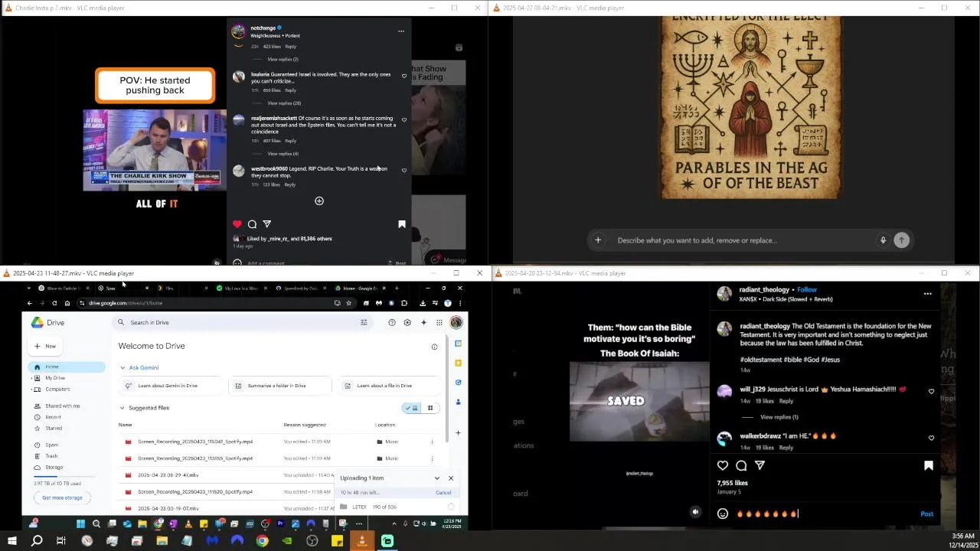Like loulorla's comment with the heart

pos(404,76)
